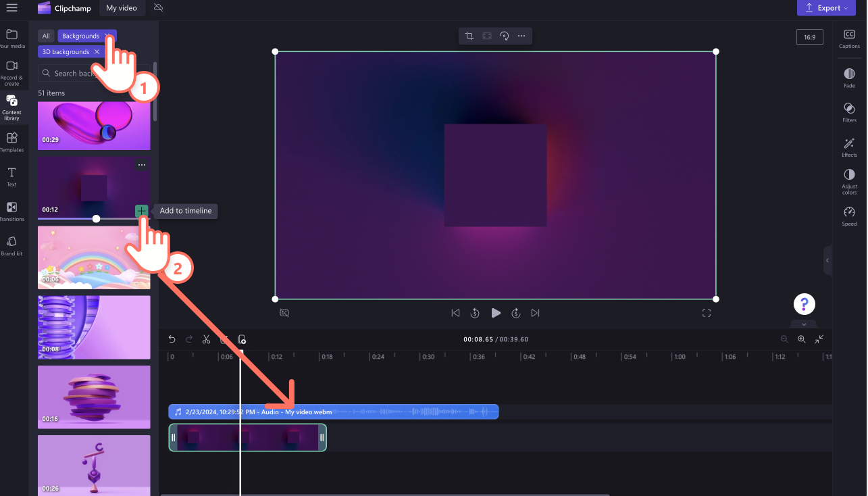Image resolution: width=868 pixels, height=496 pixels.
Task: Switch to the Content library tab
Action: tap(12, 106)
